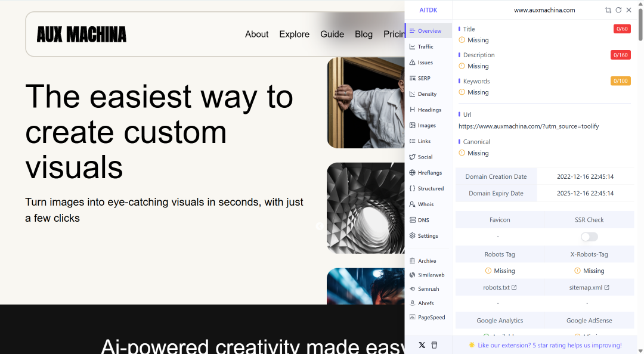Click the Title 0/60 badge

pos(622,29)
